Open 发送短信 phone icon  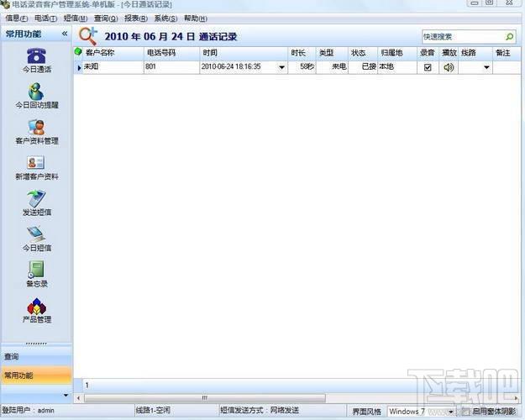(36, 198)
